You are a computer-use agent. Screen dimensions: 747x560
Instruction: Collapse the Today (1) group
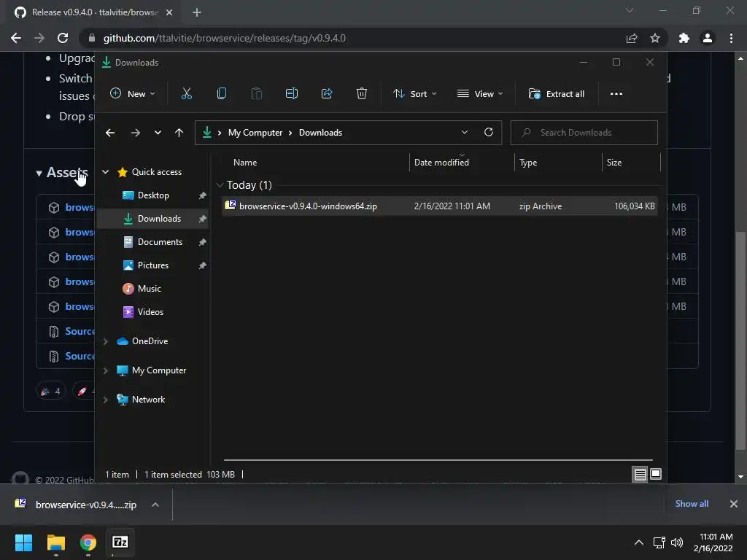pyautogui.click(x=220, y=184)
